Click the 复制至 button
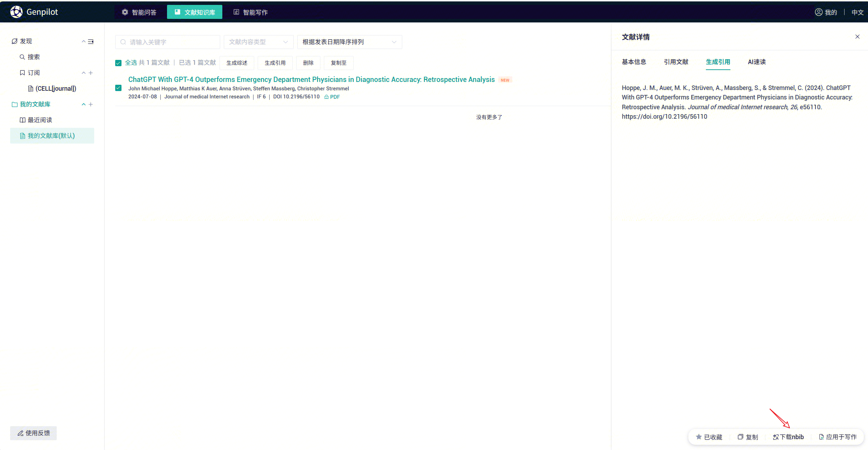The image size is (868, 450). (x=339, y=63)
